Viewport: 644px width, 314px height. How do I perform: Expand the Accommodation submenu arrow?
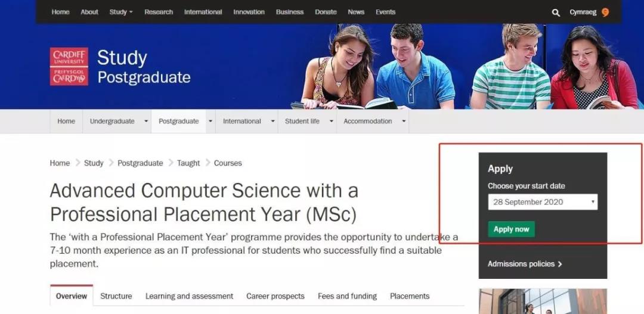point(404,121)
